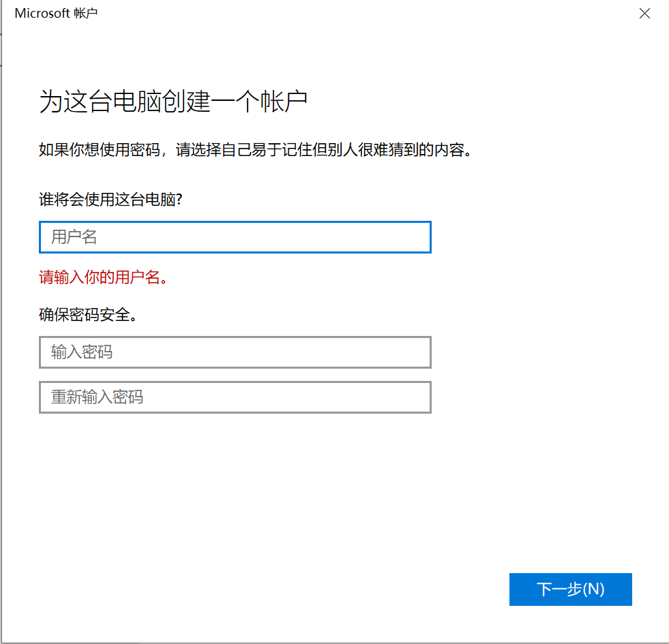Click the 输入密码 placeholder text
The image size is (669, 644).
82,352
